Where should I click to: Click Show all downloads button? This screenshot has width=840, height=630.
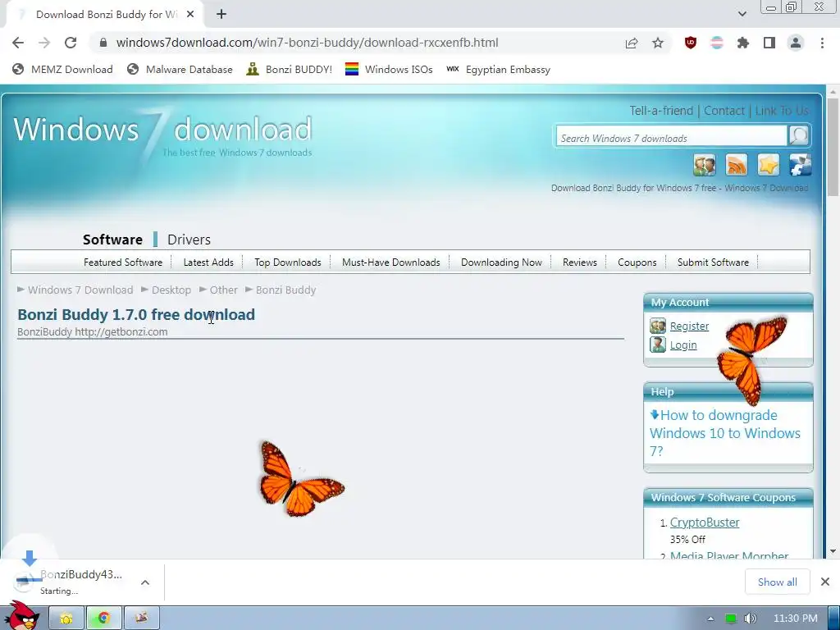[x=778, y=582]
